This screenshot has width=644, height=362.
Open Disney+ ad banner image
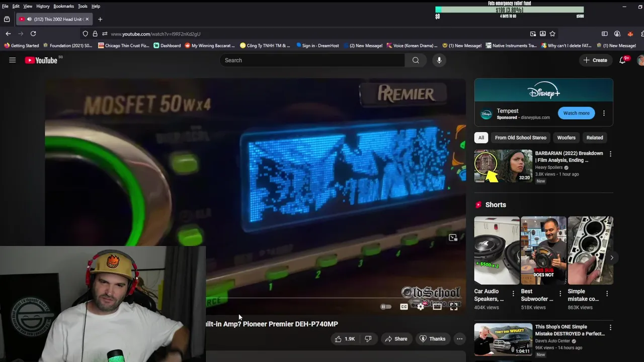click(x=543, y=90)
